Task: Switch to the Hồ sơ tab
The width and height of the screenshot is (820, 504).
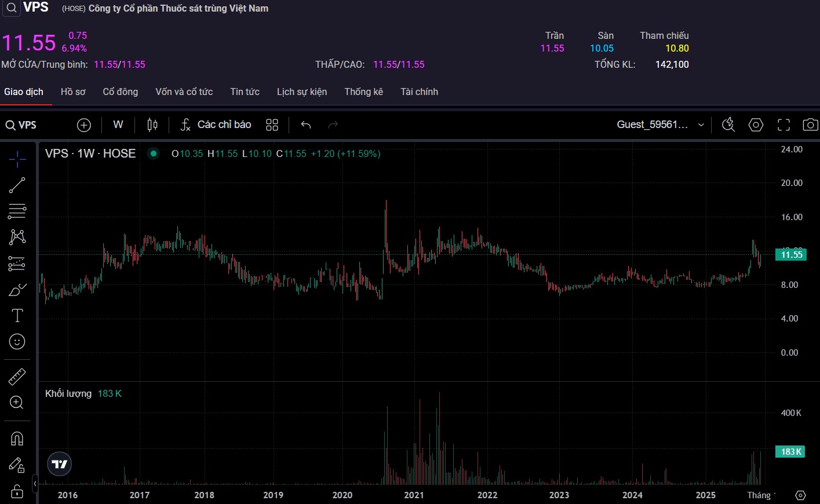Action: [x=73, y=92]
